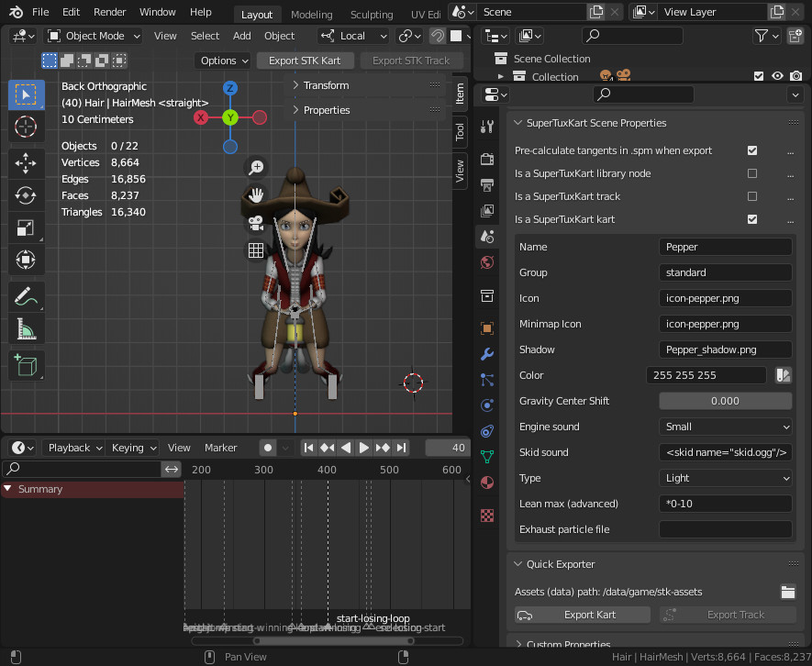812x666 pixels.
Task: Switch to the Modeling workspace tab
Action: pyautogui.click(x=312, y=15)
